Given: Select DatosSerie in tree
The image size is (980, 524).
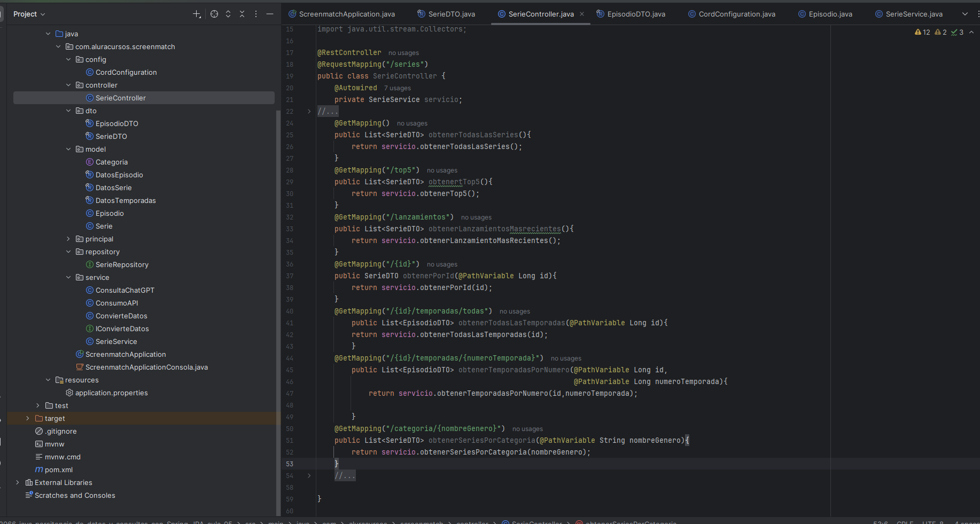Looking at the screenshot, I should pos(113,187).
